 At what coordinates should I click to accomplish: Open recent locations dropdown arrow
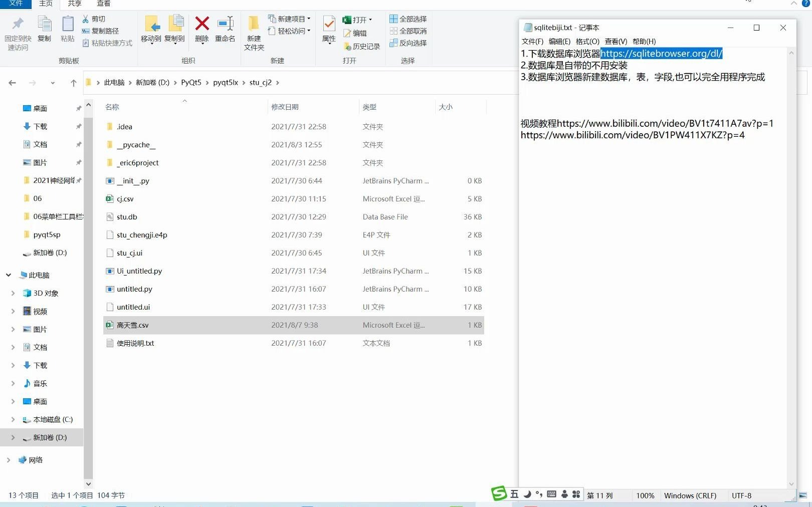[x=53, y=83]
